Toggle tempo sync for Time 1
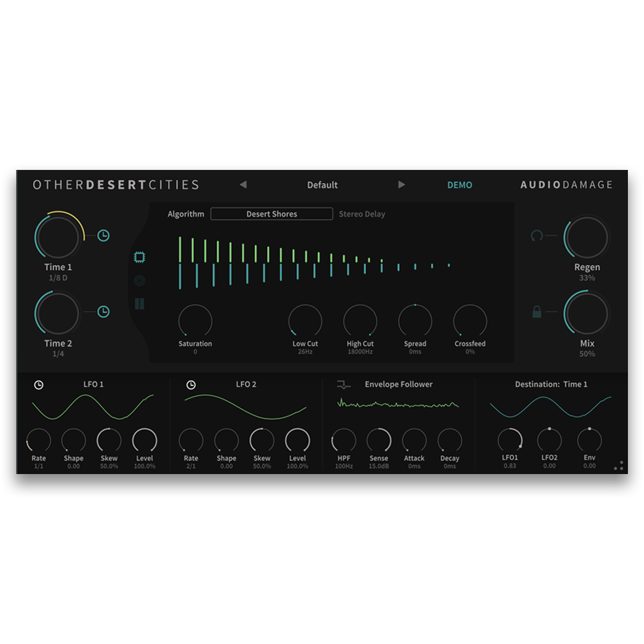 pos(103,236)
